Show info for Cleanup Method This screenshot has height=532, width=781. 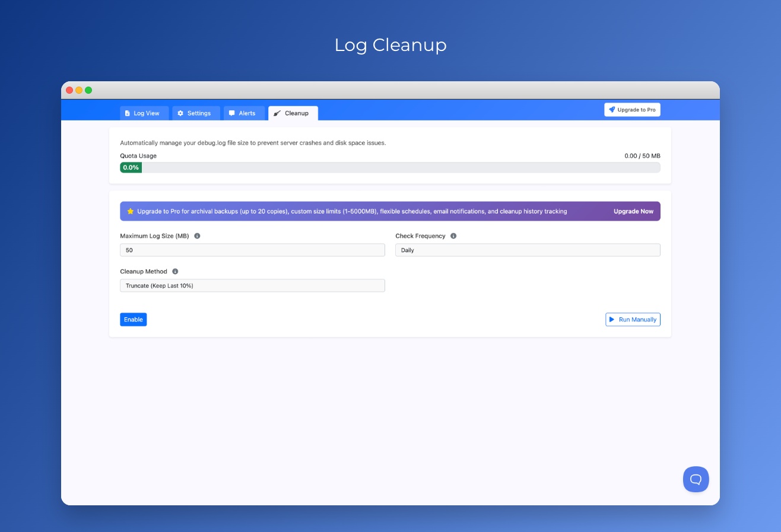(175, 272)
